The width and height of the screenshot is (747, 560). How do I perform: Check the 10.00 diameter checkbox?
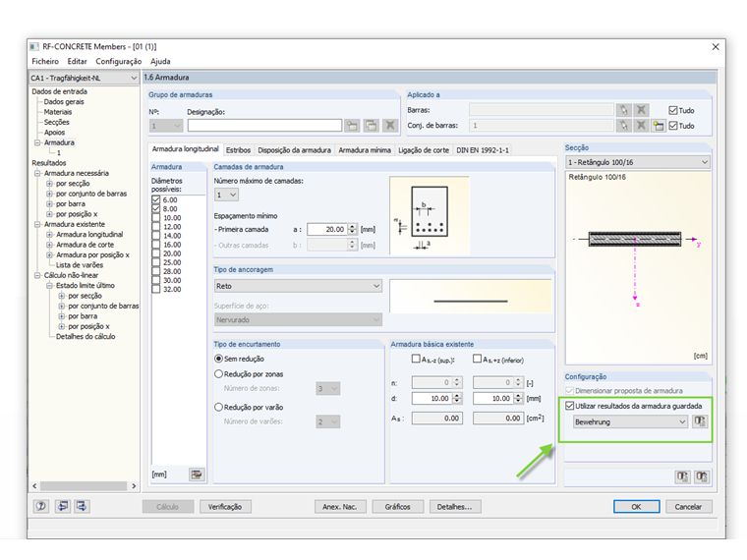155,218
